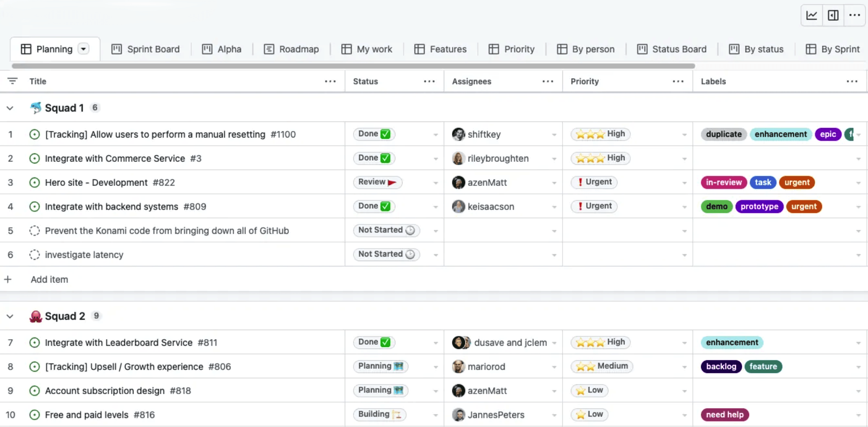868x427 pixels.
Task: Click draft icon for investigate latency
Action: point(35,255)
